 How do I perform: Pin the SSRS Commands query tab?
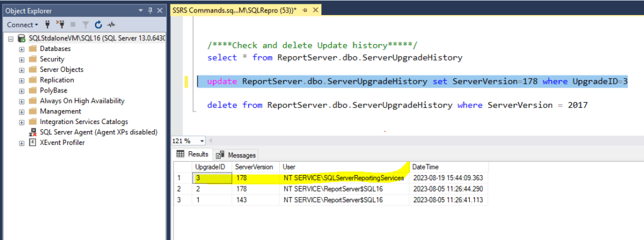tap(305, 11)
